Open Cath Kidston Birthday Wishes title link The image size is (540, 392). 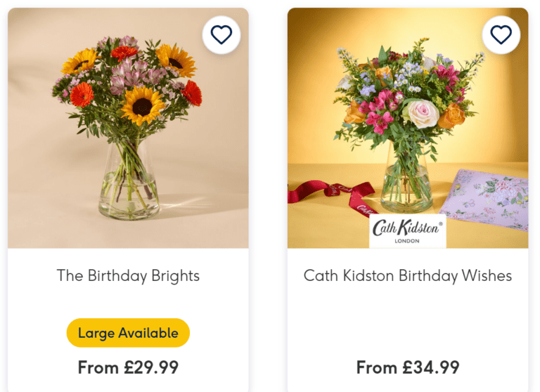point(408,275)
